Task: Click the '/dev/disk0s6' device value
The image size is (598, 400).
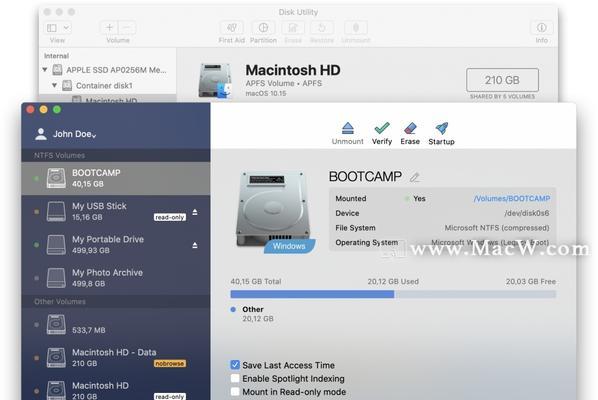Action: [x=527, y=213]
